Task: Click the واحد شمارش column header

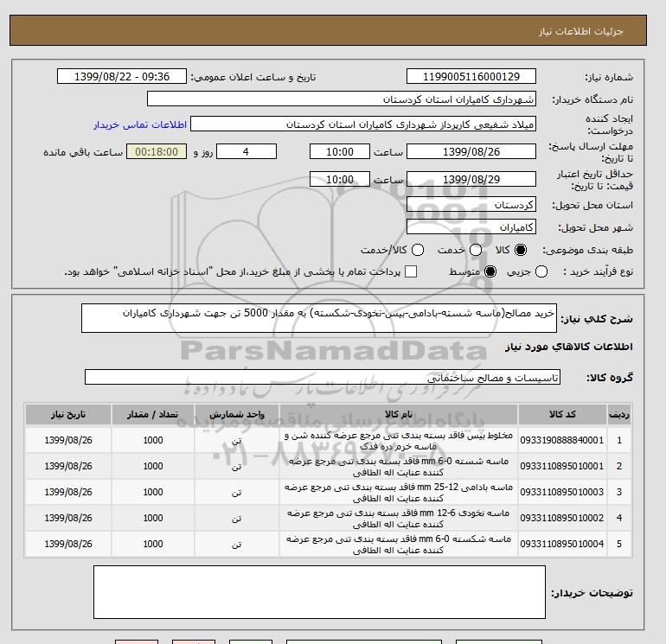Action: pos(237,414)
